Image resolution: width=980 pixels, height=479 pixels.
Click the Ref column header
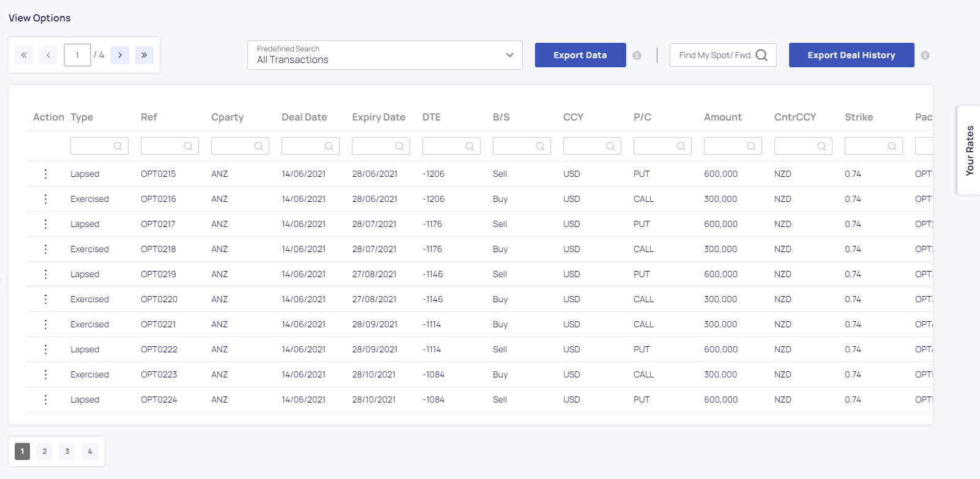pos(149,117)
